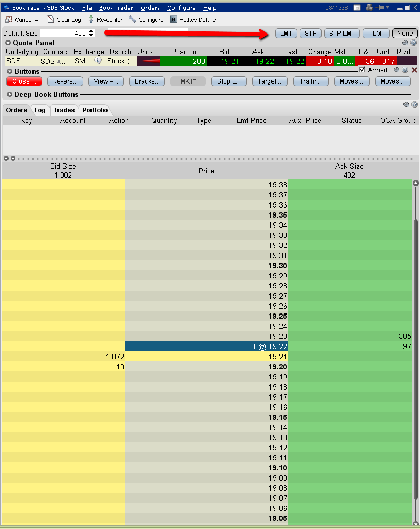This screenshot has height=529, width=420.
Task: Click the unrealized P&L red indicator cell
Action: (149, 61)
